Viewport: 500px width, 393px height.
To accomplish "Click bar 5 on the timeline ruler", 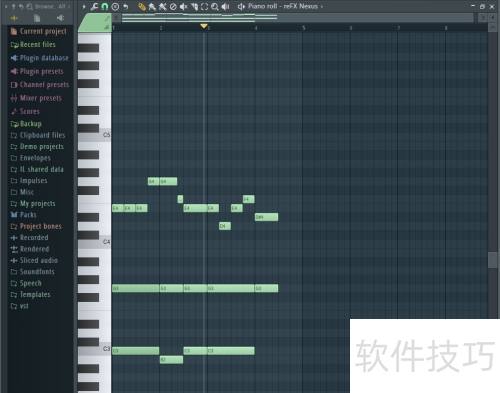I will [304, 28].
